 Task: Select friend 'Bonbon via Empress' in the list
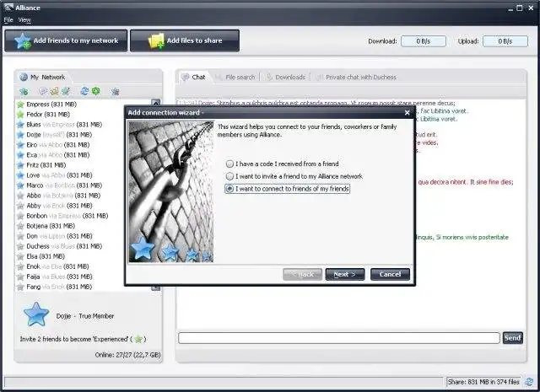click(x=62, y=216)
